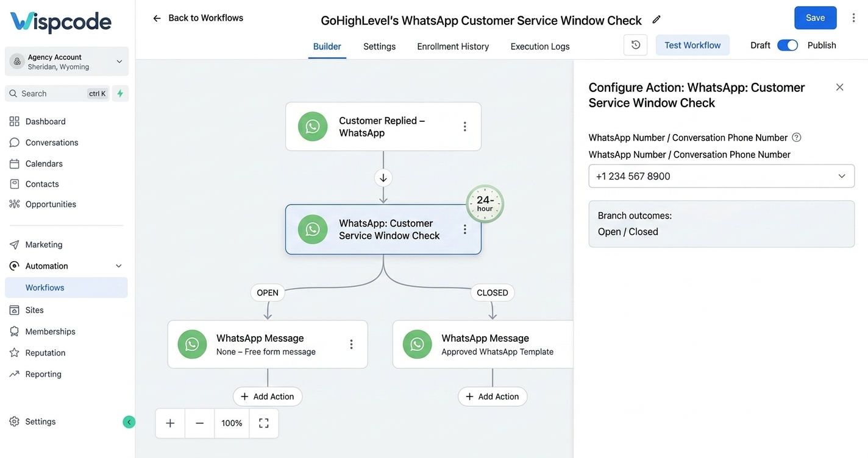Click help icon beside WhatsApp Number label
Image resolution: width=868 pixels, height=458 pixels.
[796, 138]
